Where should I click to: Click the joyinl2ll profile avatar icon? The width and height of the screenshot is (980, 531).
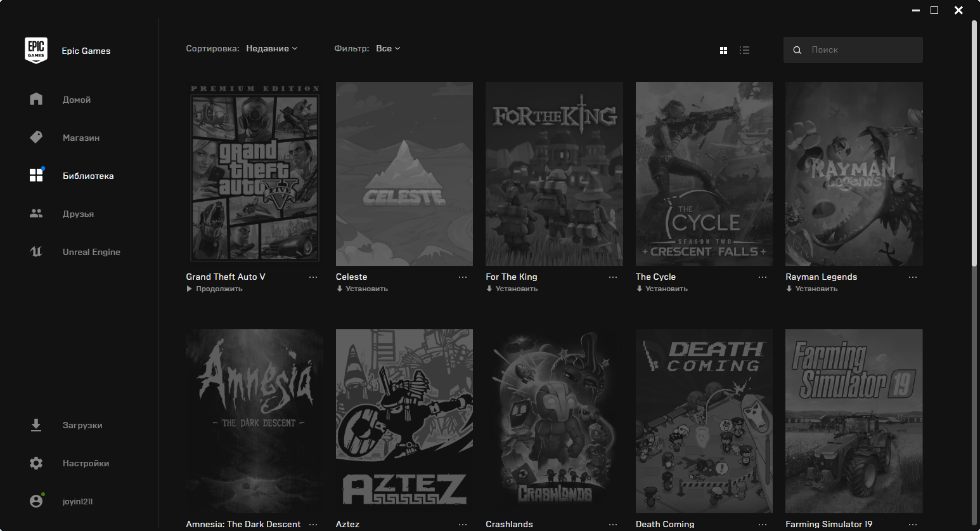tap(36, 501)
